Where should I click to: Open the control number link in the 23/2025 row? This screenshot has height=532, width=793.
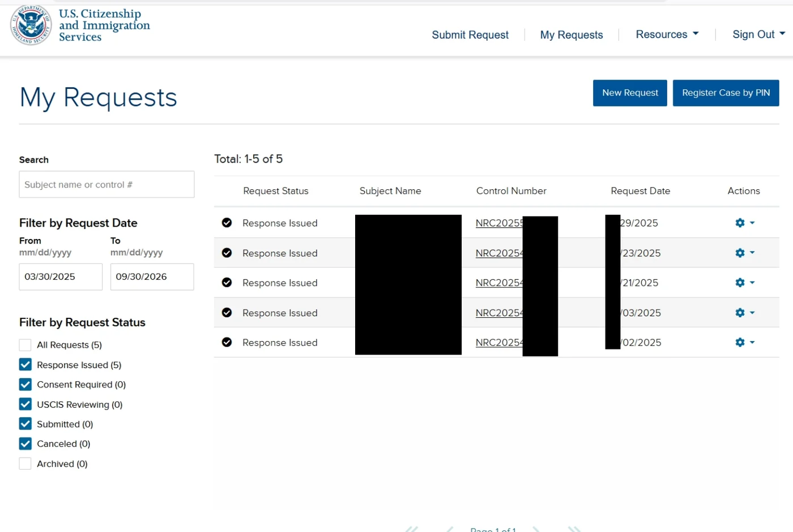tap(500, 253)
